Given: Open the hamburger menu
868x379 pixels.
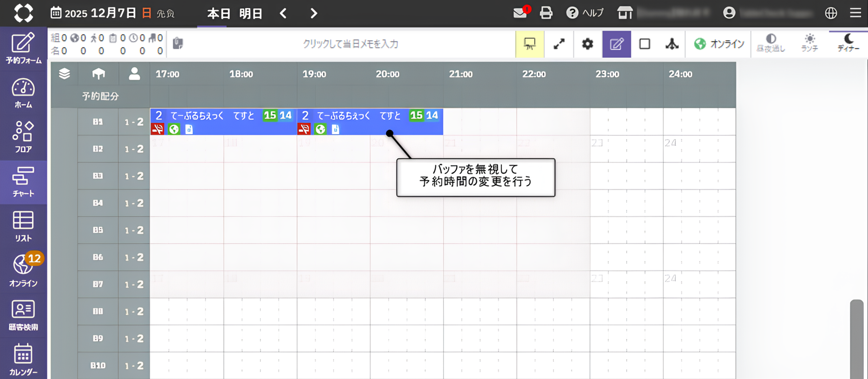Looking at the screenshot, I should (x=855, y=13).
